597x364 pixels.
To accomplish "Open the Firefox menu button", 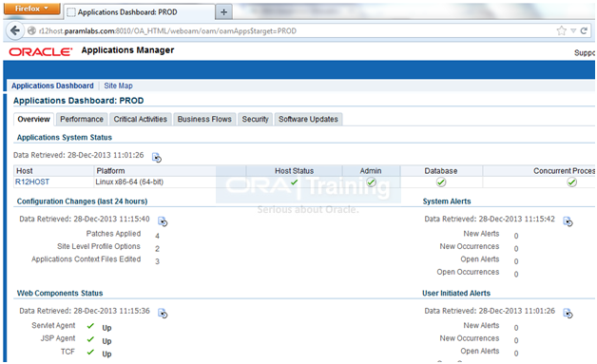I will pos(31,9).
